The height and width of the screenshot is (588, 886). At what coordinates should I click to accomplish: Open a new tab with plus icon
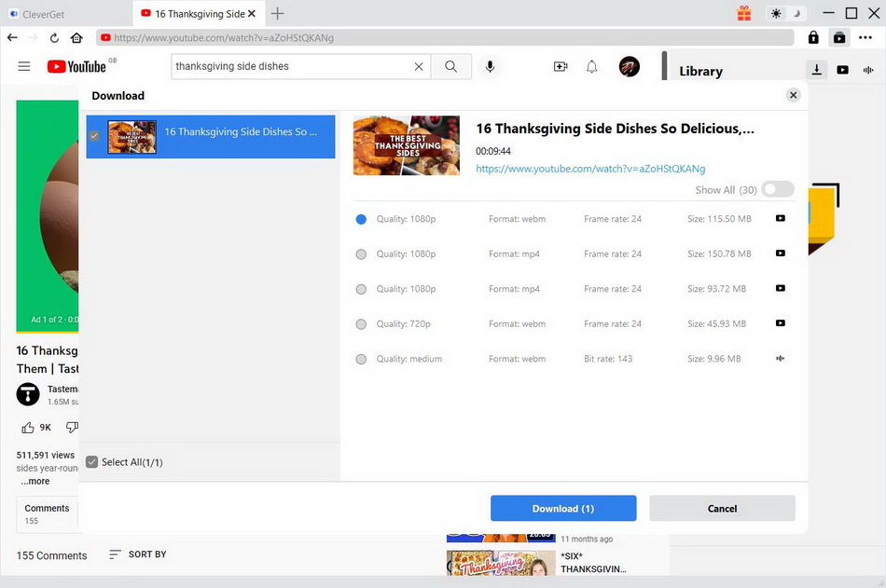277,14
